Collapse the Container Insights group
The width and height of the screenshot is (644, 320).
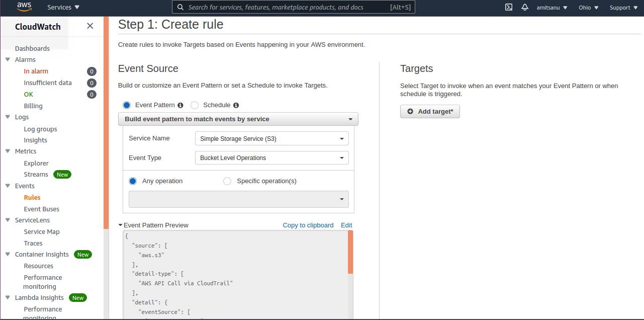point(8,255)
